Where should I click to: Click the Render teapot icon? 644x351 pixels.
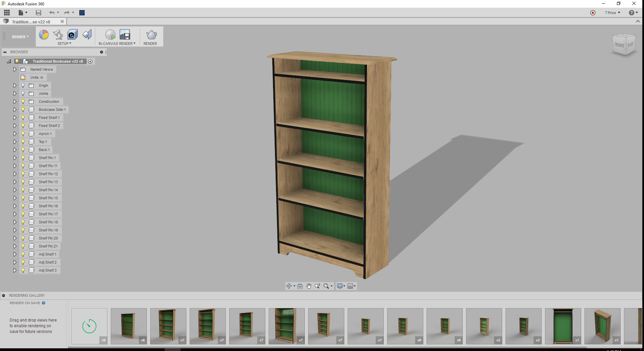[x=151, y=34]
